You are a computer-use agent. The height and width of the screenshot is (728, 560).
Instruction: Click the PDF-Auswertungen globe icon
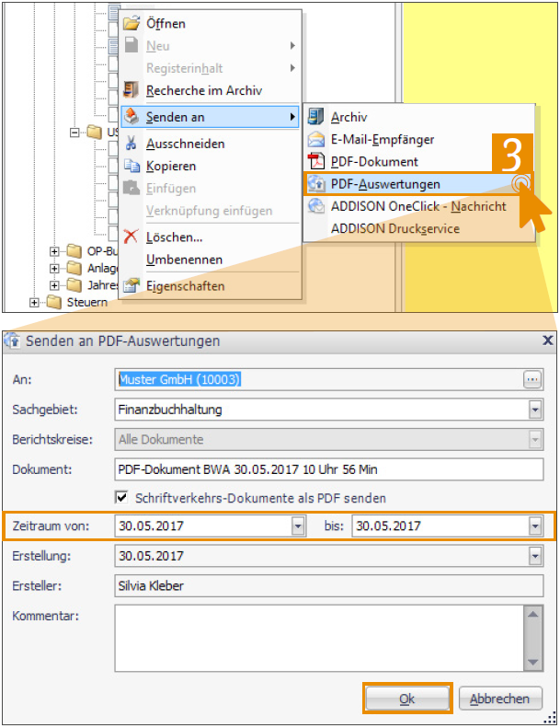(316, 184)
